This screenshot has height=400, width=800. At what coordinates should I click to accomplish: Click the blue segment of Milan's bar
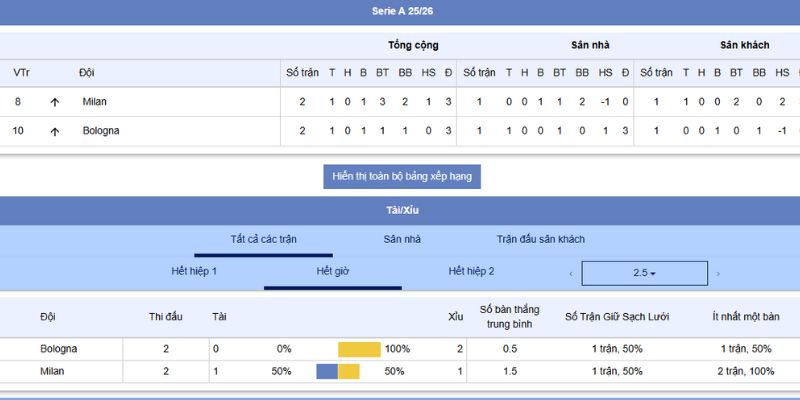pos(327,371)
